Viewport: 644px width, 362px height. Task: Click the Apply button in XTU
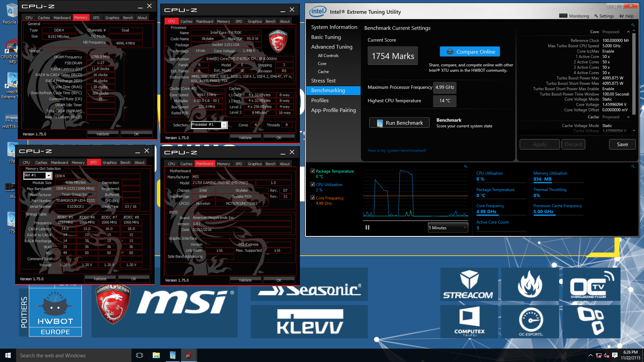point(540,144)
